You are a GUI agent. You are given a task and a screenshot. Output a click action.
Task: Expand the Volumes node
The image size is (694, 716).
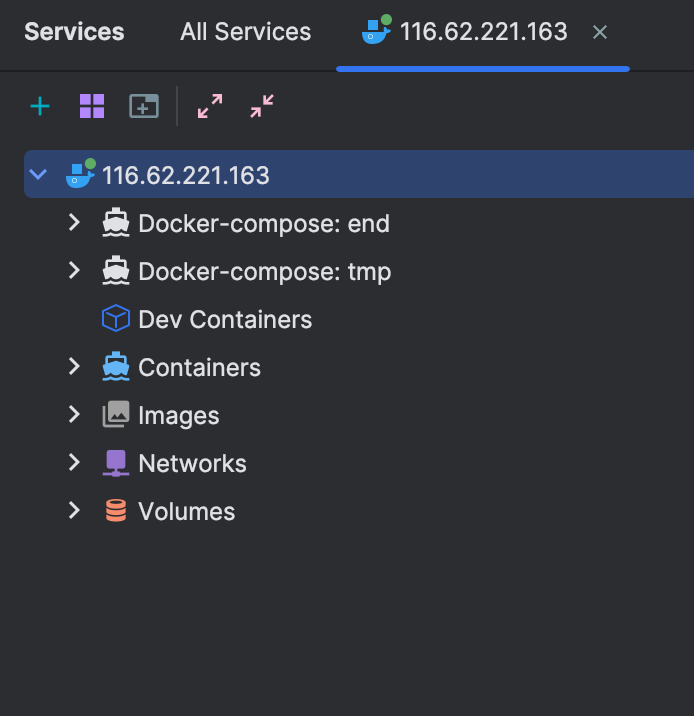coord(74,510)
